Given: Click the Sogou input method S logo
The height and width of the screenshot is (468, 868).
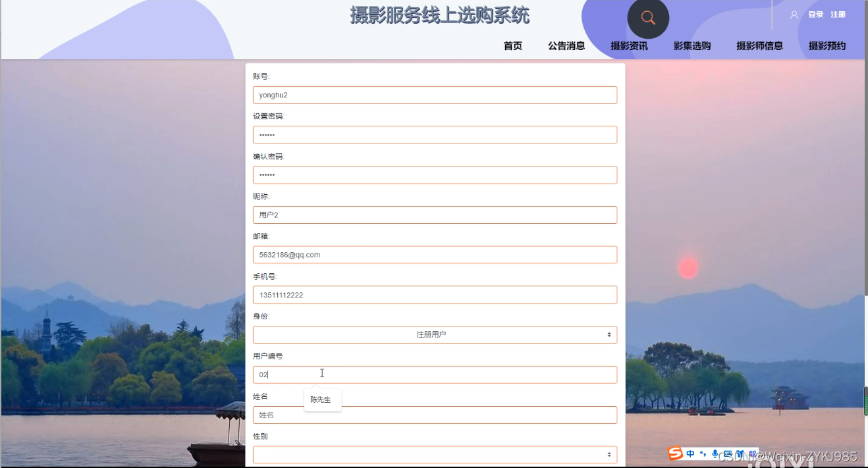Looking at the screenshot, I should coord(675,454).
